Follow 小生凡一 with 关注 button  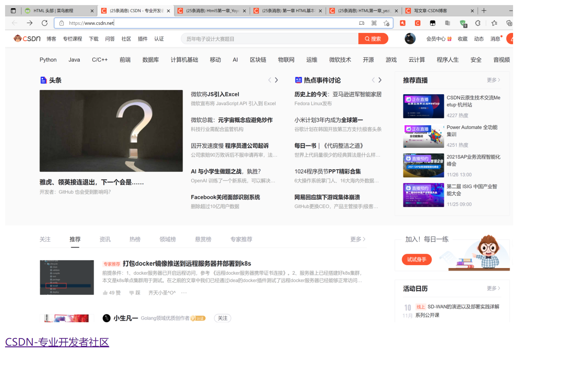pyautogui.click(x=223, y=318)
